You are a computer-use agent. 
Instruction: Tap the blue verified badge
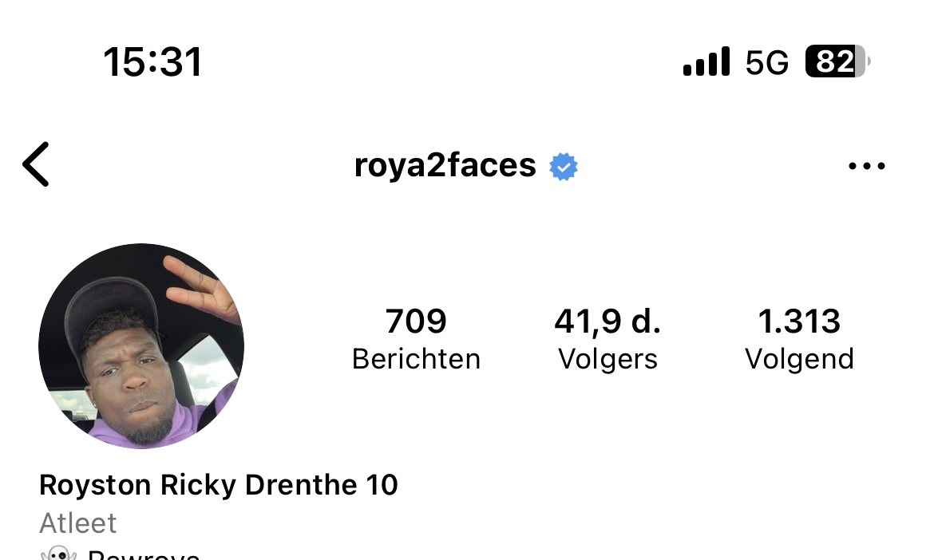pos(564,167)
